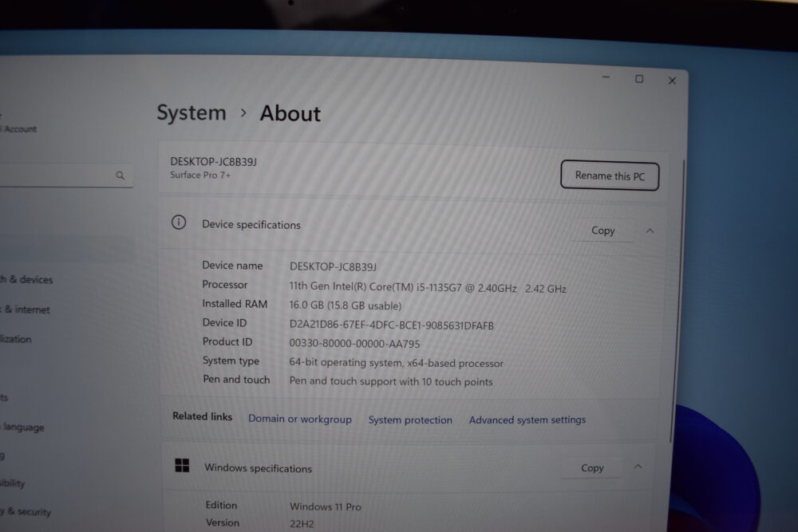Screen dimensions: 798x532
Task: Click the vertical scrollbar of the About page
Action: click(677, 300)
